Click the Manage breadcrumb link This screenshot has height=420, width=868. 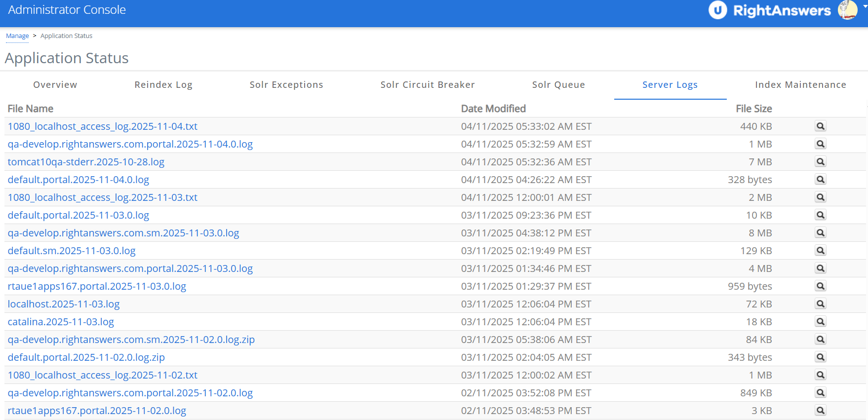point(17,36)
